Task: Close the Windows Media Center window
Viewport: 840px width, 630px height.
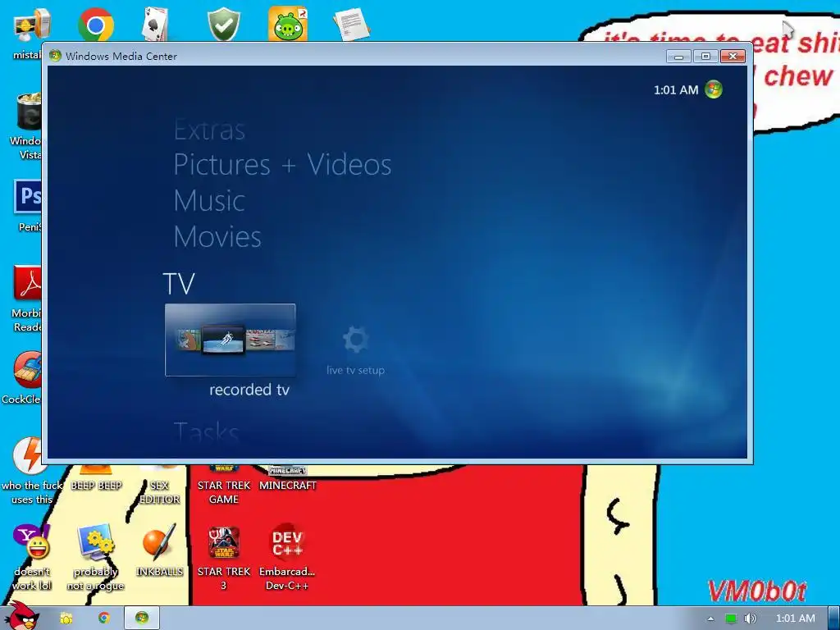Action: click(x=733, y=57)
